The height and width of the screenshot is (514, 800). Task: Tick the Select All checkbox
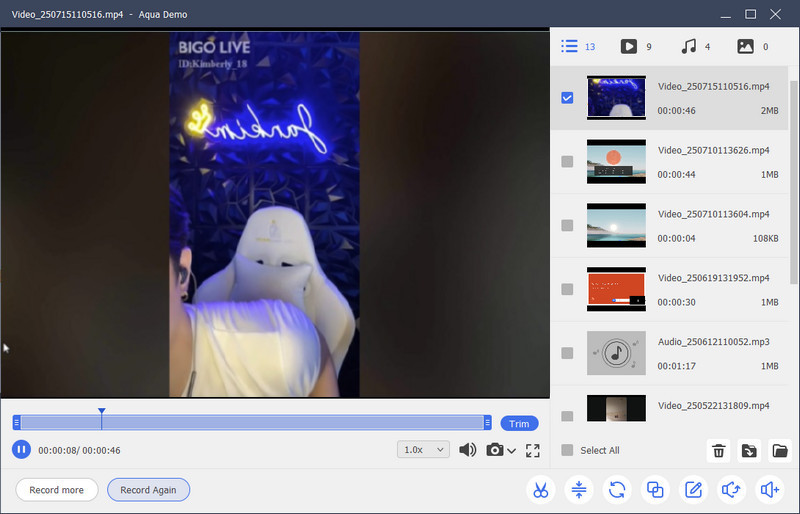pyautogui.click(x=567, y=450)
